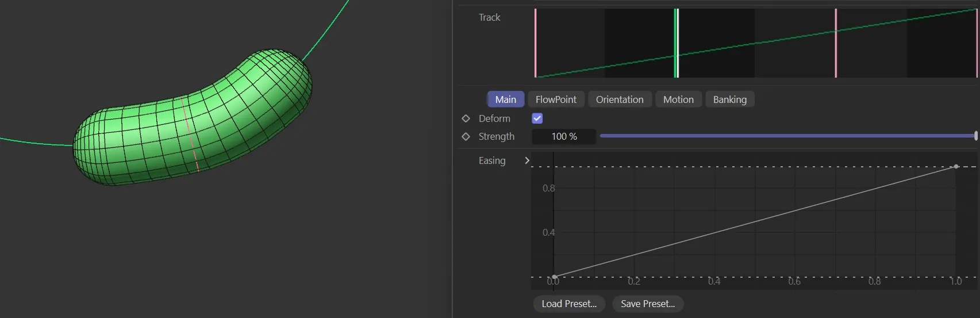Select the Easing curve start point at 0.0
This screenshot has height=318, width=980.
click(x=554, y=277)
